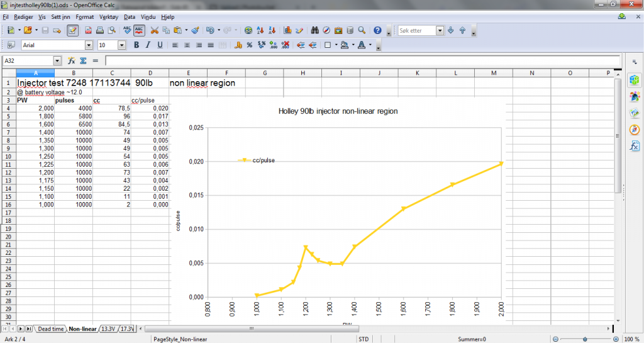This screenshot has height=343, width=644.
Task: Toggle bold formatting
Action: click(x=136, y=45)
